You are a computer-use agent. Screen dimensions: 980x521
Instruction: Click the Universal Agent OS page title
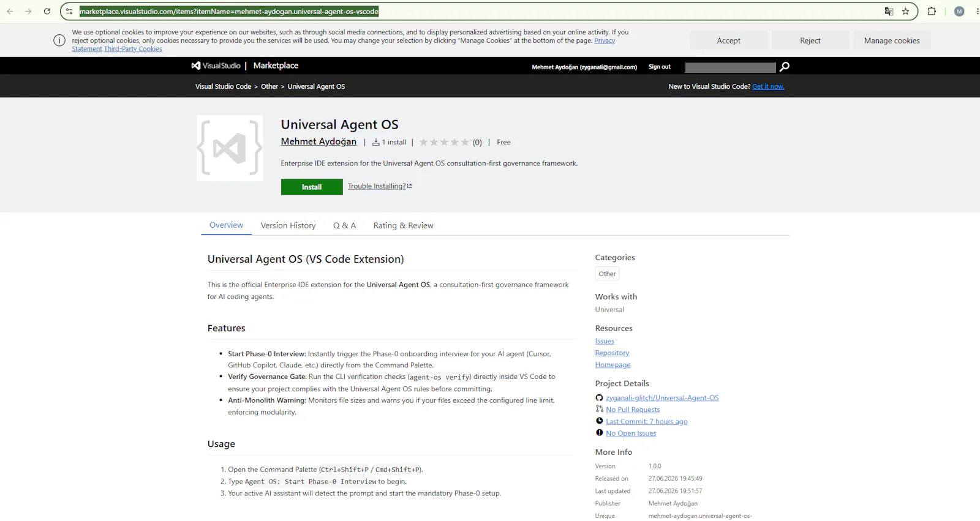coord(339,124)
